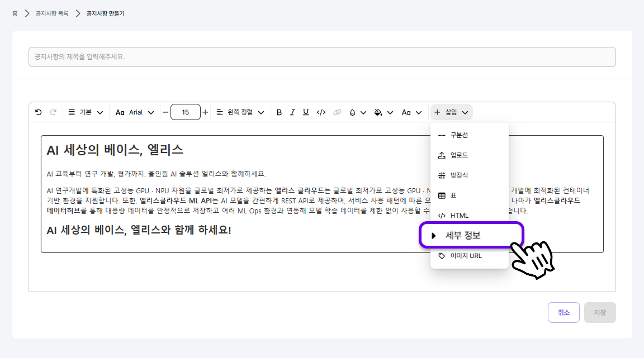Click the line AI 교육부터 연구 개발

(156, 174)
